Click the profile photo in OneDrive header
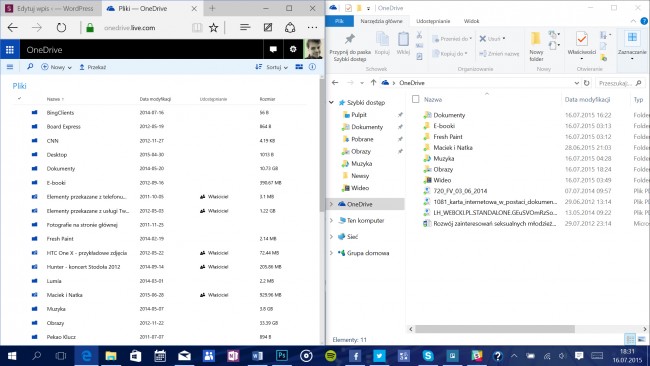Screen dimensions: 650x366 tap(313, 49)
